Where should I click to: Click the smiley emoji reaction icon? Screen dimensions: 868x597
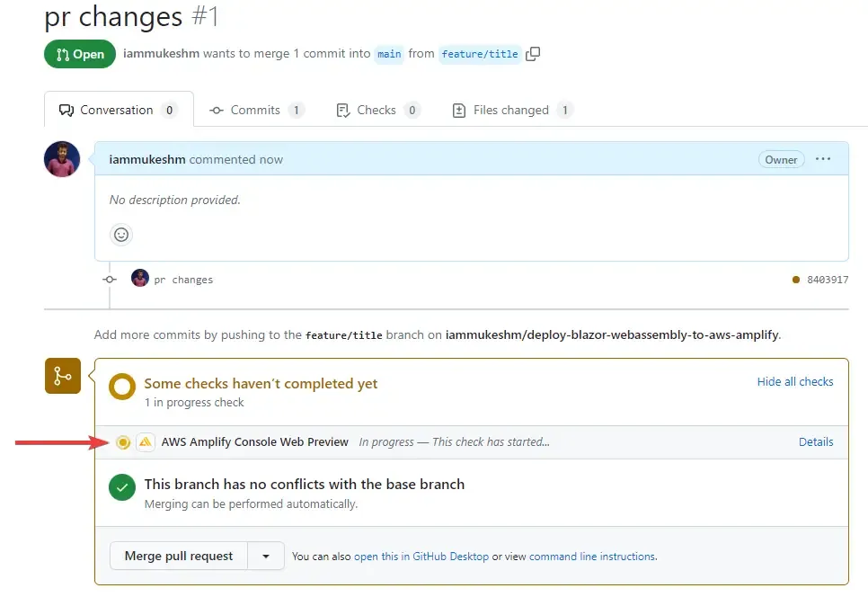click(121, 234)
